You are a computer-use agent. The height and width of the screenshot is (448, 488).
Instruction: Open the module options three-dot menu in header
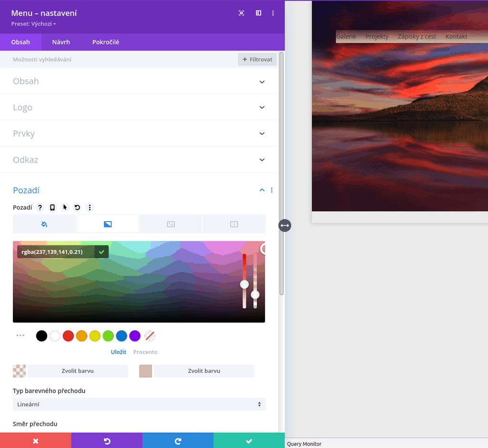point(273,13)
